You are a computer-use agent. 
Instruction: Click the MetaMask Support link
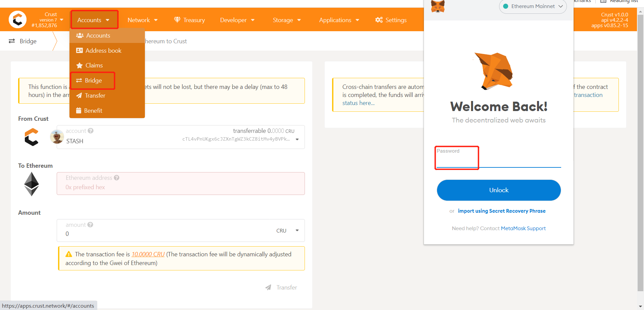[523, 228]
